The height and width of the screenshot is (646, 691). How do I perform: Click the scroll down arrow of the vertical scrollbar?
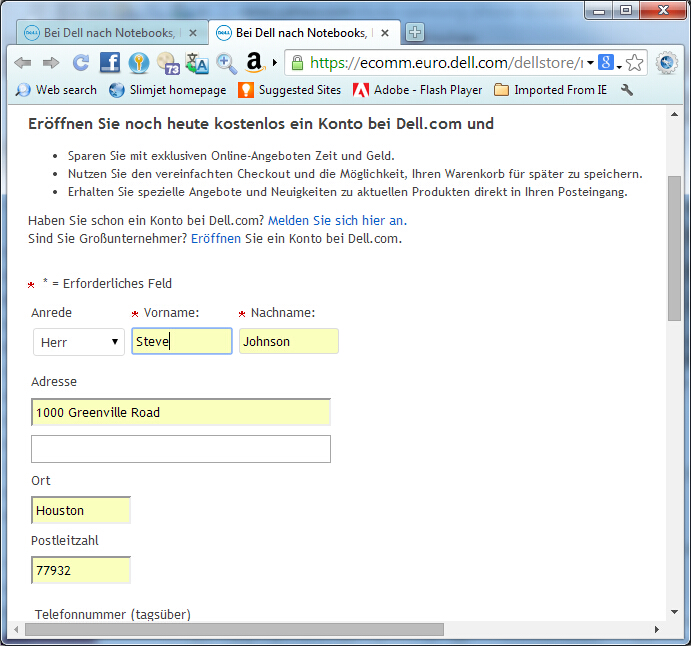pos(674,612)
